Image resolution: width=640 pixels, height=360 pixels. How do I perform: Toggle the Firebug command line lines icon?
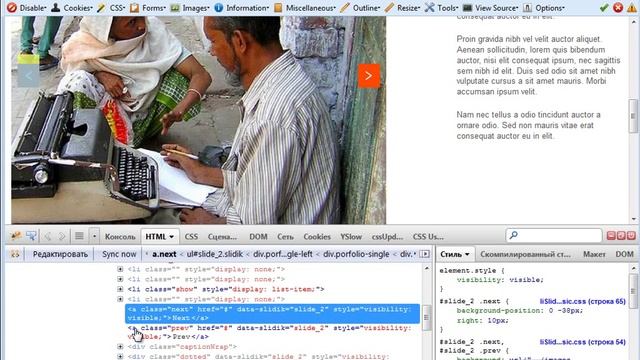pyautogui.click(x=79, y=236)
